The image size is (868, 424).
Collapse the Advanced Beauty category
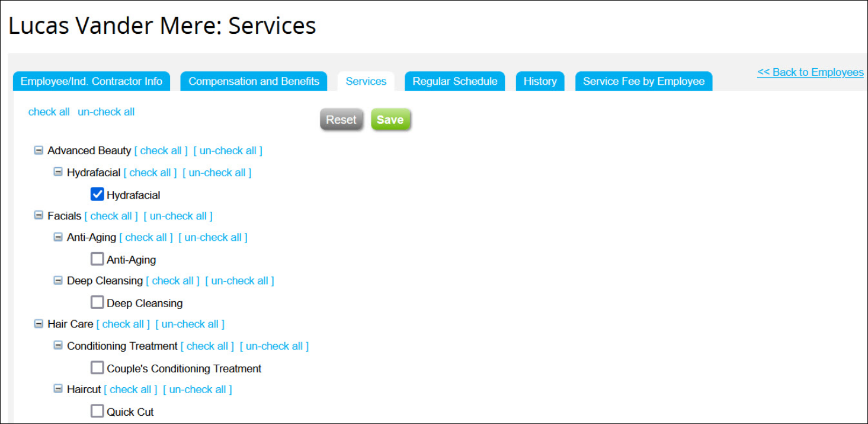(39, 151)
